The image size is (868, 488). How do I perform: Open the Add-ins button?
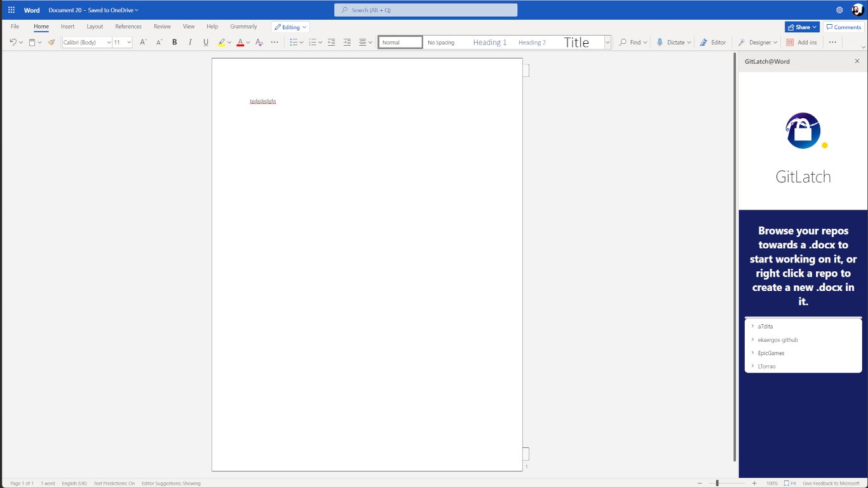click(x=801, y=43)
